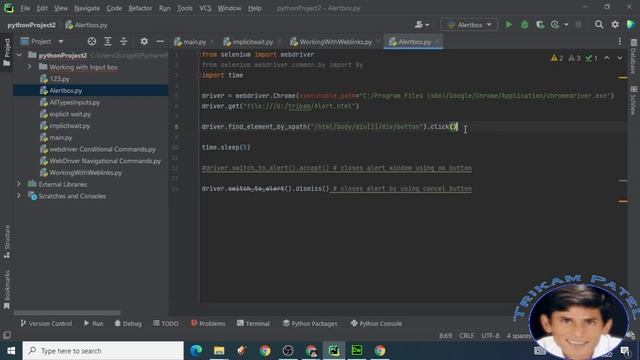The image size is (640, 360).
Task: Click the warnings count inspection widget
Action: tap(574, 58)
